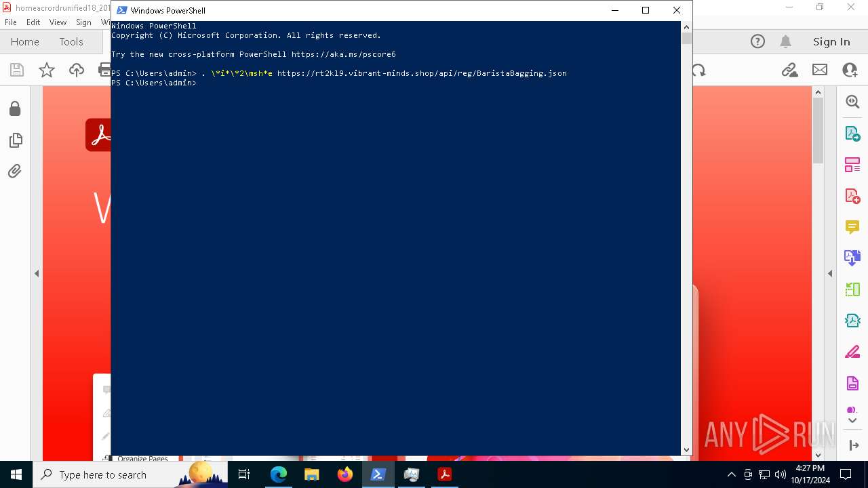Viewport: 868px width, 488px height.
Task: Click PowerShell scrollbar up arrow
Action: click(x=686, y=26)
